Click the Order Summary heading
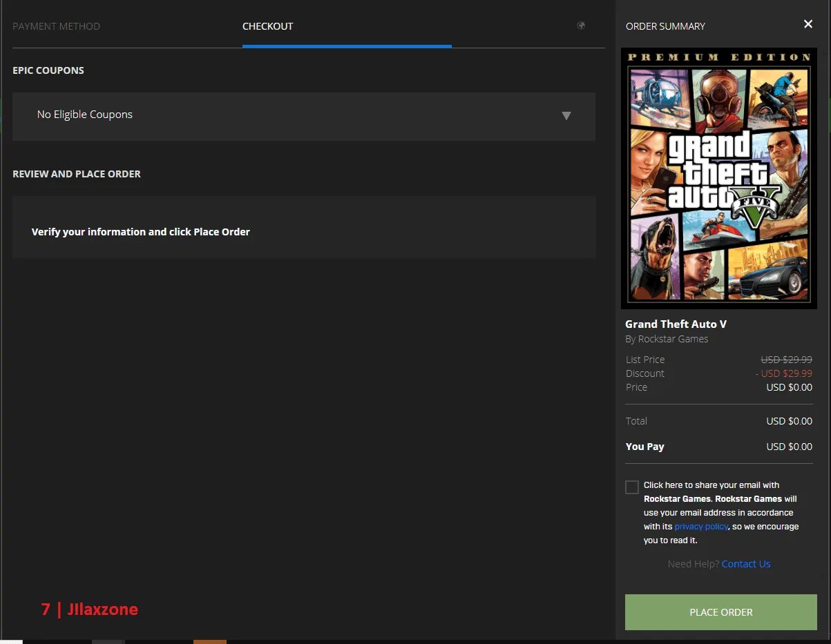 [x=665, y=26]
